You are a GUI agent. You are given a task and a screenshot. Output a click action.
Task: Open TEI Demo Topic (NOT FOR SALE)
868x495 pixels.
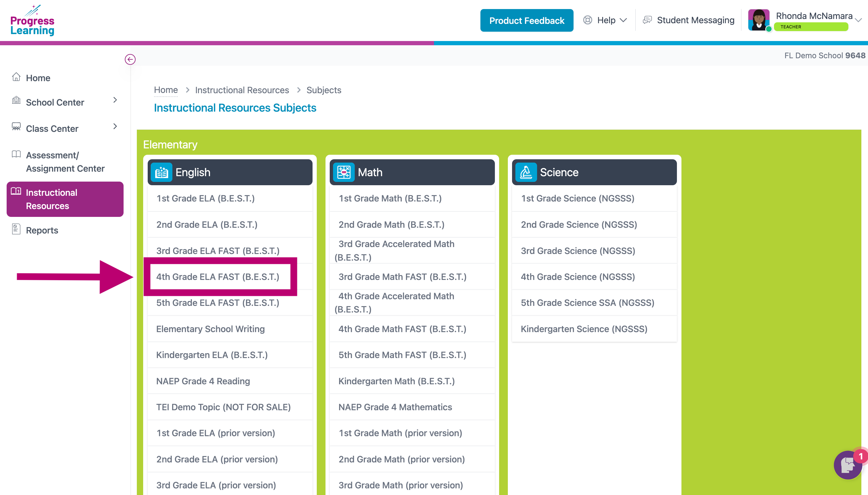[x=230, y=407]
